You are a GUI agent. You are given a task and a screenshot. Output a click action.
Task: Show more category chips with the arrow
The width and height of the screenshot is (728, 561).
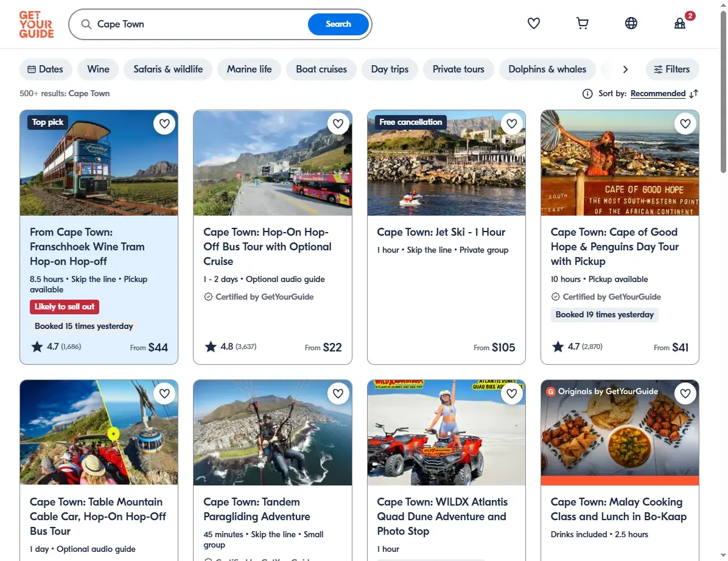pyautogui.click(x=625, y=69)
